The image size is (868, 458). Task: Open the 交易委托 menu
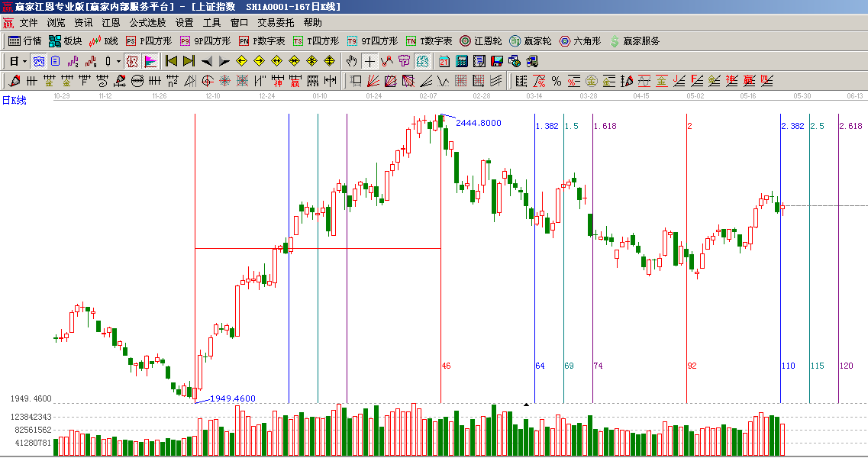(x=276, y=23)
